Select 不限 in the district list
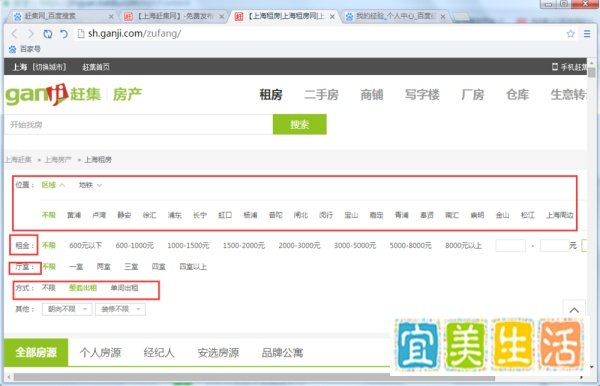This screenshot has width=600, height=386. click(x=49, y=215)
